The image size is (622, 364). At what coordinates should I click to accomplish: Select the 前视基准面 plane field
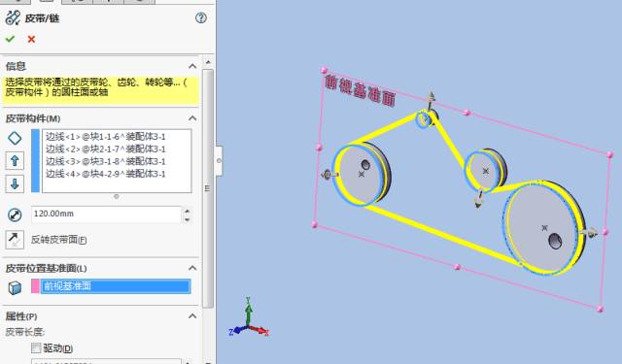(116, 286)
